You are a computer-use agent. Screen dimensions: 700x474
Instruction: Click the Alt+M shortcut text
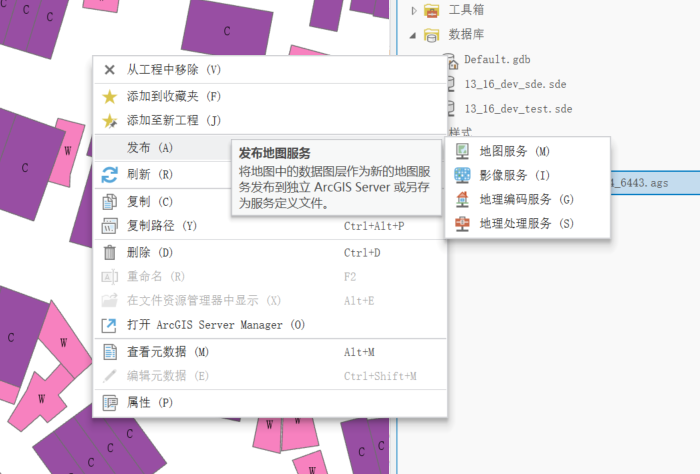coord(359,352)
